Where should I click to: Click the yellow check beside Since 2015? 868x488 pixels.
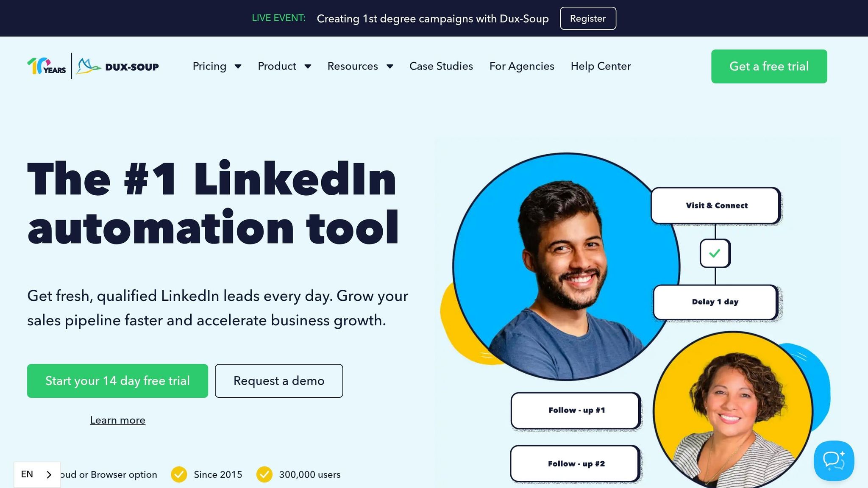[179, 474]
